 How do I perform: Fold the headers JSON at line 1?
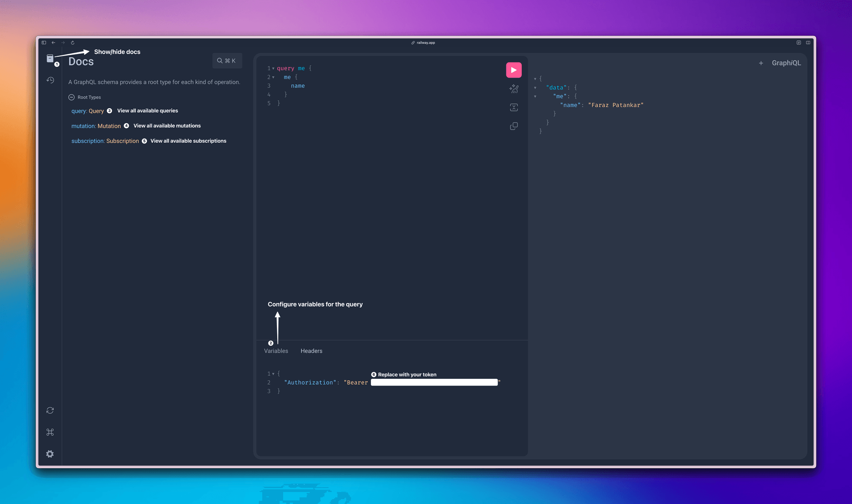[x=273, y=374]
